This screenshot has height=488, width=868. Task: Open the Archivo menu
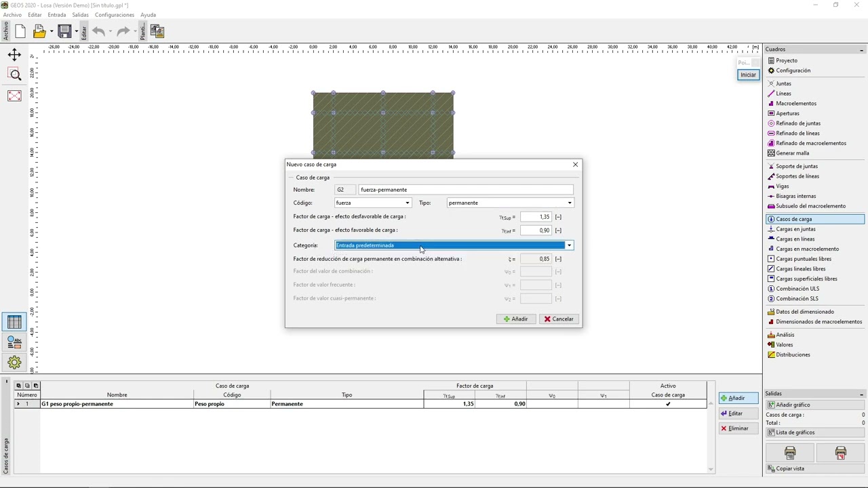point(12,15)
